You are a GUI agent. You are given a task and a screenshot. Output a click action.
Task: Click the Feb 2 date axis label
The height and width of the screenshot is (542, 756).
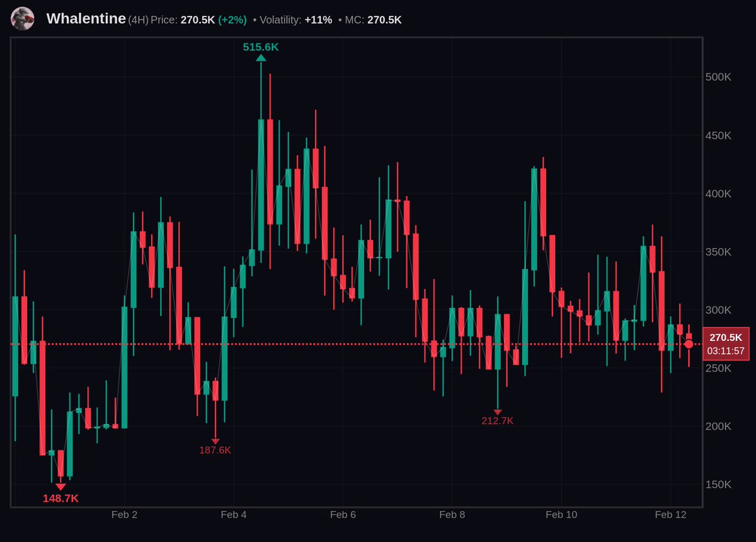coord(124,515)
